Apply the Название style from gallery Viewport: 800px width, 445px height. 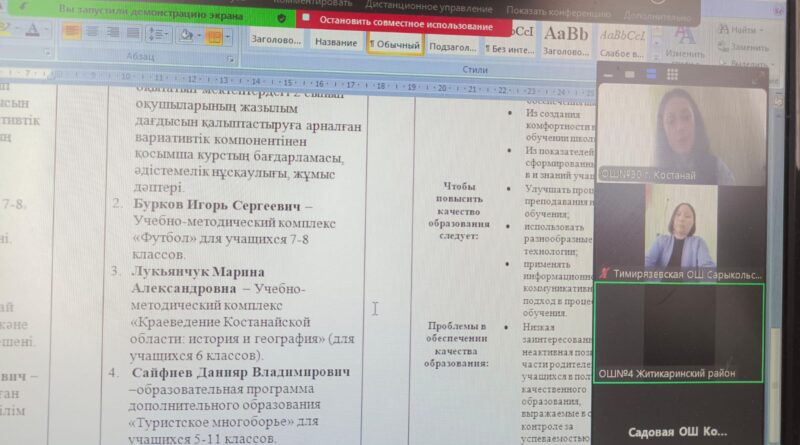336,43
